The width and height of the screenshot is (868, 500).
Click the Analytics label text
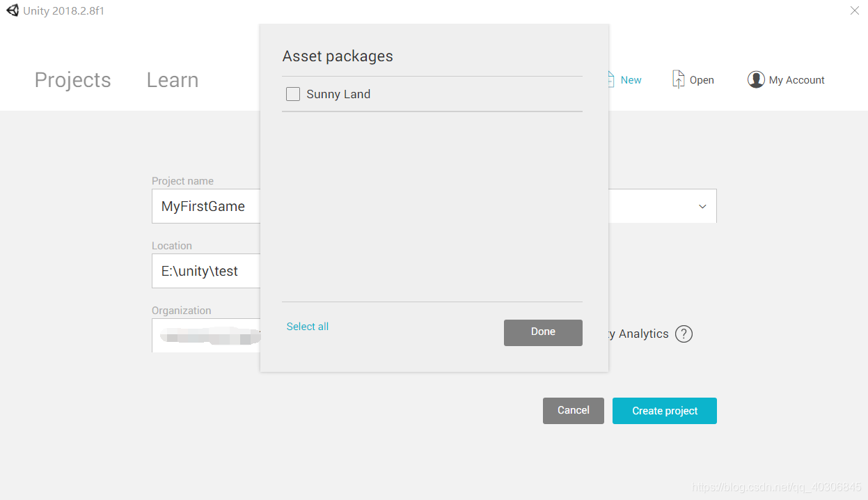click(x=639, y=334)
